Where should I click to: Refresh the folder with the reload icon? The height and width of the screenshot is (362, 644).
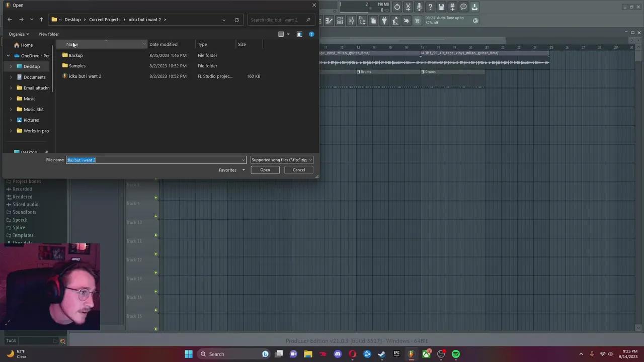tap(236, 20)
